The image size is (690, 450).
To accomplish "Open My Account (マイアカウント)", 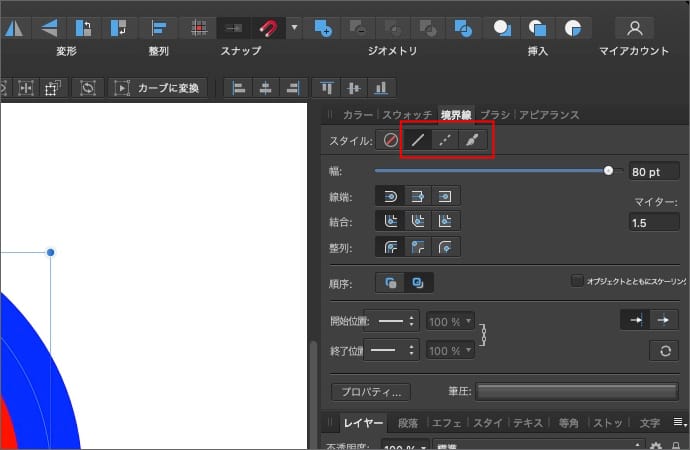I will tap(633, 27).
